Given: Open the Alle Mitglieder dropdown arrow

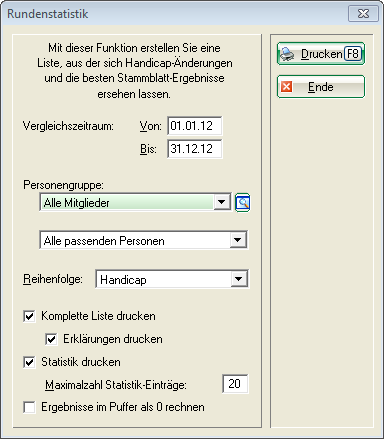Looking at the screenshot, I should click(221, 202).
